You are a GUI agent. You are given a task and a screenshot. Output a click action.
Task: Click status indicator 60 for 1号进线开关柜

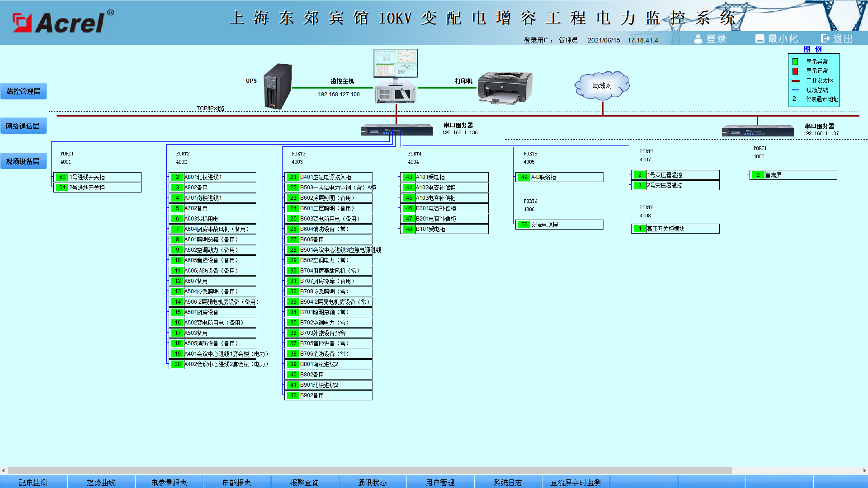click(x=62, y=177)
